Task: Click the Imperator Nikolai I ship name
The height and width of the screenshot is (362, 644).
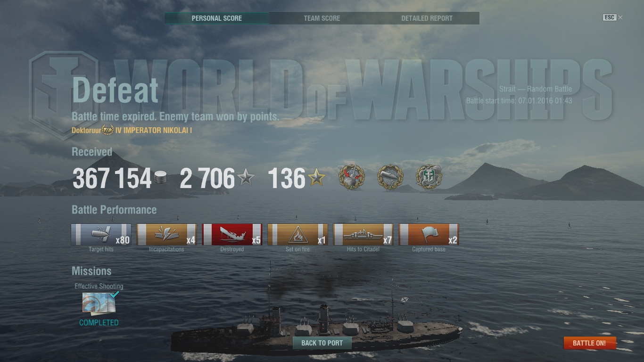Action: click(x=153, y=130)
